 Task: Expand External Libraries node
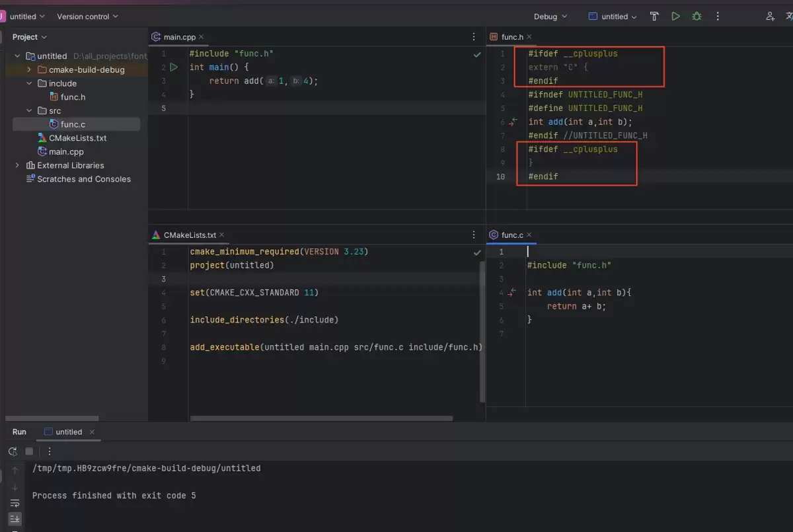point(18,165)
